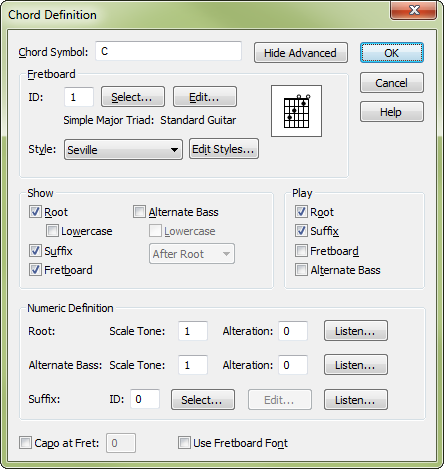This screenshot has height=469, width=444.
Task: Focus the Root Alteration input field
Action: 293,331
